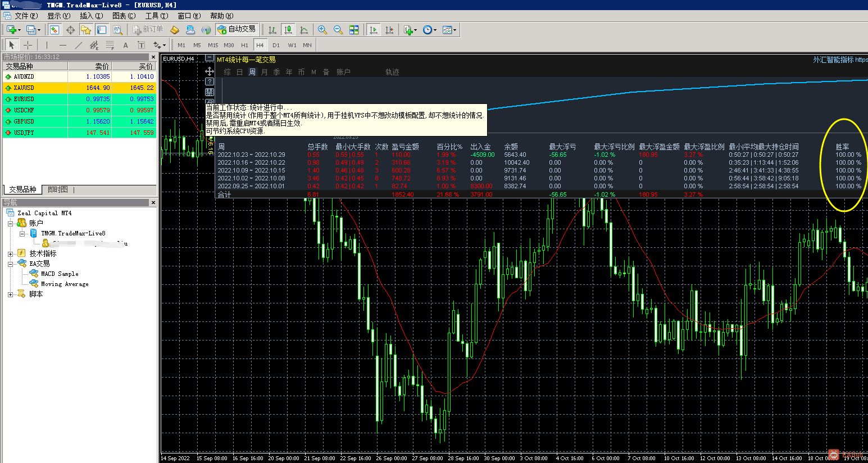
Task: Click the 新订单 new order button
Action: [x=148, y=29]
